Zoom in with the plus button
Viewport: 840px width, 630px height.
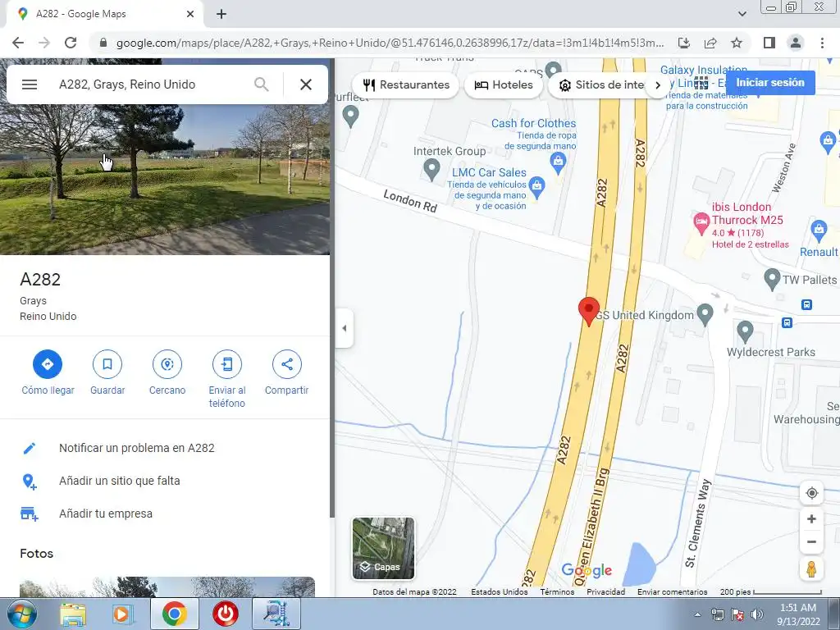[811, 518]
